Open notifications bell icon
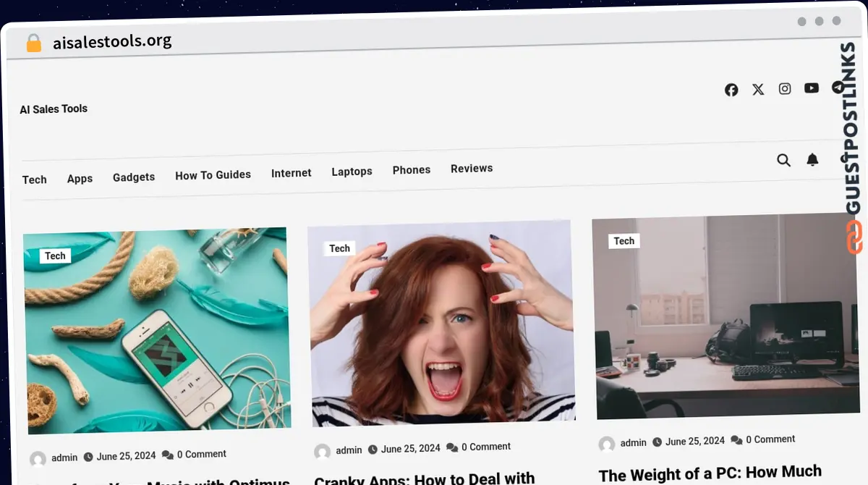 coord(813,159)
